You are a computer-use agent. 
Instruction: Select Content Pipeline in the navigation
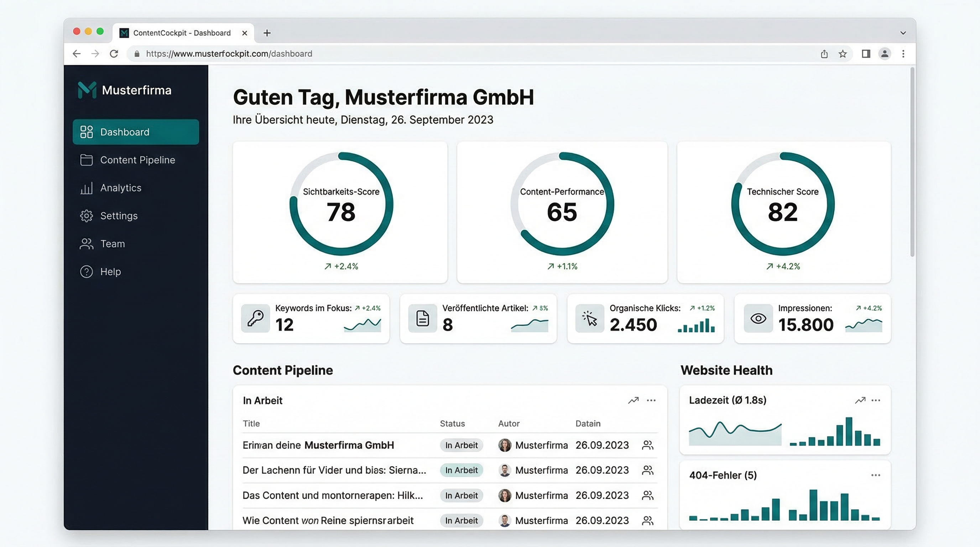tap(138, 160)
